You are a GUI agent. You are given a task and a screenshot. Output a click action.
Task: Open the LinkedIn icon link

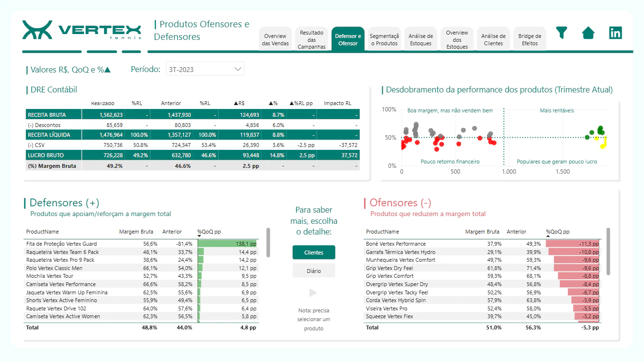[x=616, y=33]
